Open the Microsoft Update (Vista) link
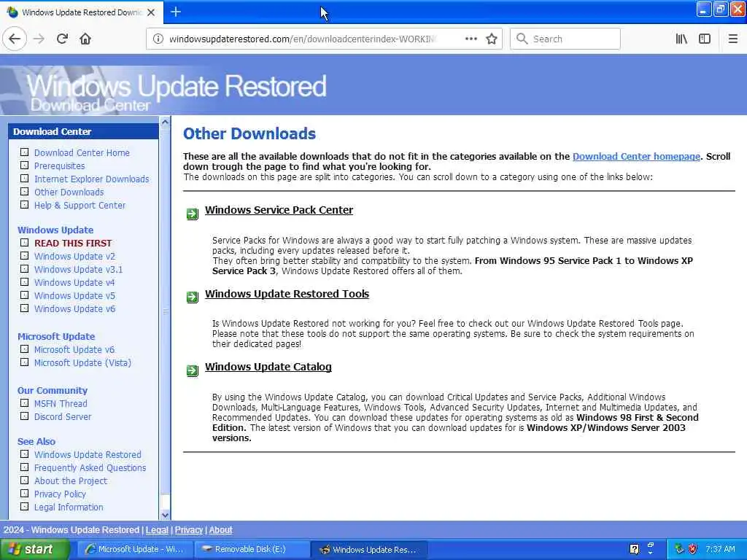The image size is (747, 560). pyautogui.click(x=82, y=362)
